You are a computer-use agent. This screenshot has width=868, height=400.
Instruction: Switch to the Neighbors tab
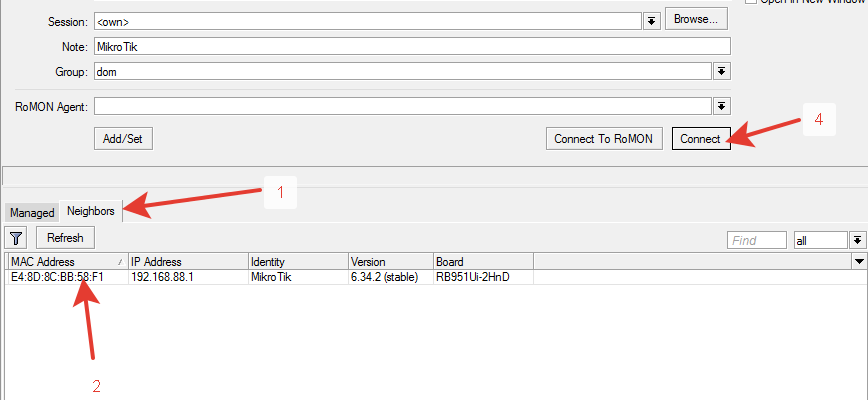tap(91, 211)
